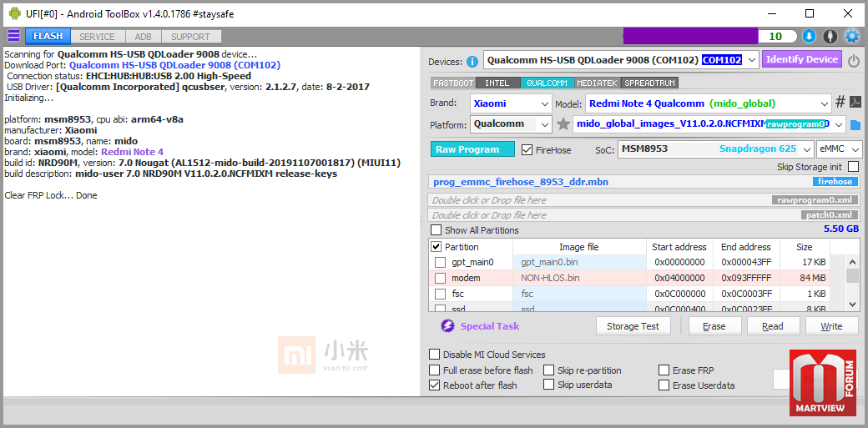Select the FASTBOOT mode tab

pos(453,83)
